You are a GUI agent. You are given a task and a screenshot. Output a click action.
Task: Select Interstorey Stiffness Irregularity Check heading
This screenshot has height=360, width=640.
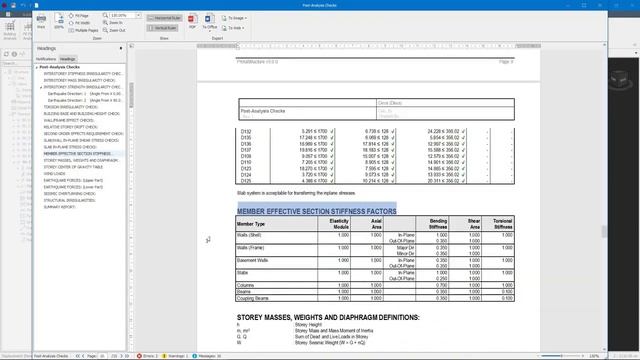click(x=83, y=74)
